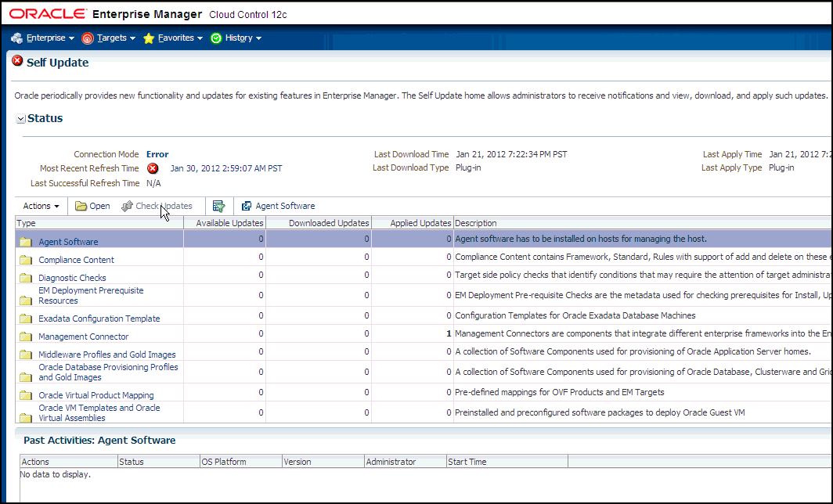Click the Self Update error icon
Screen dimensions: 833x504
click(x=17, y=61)
